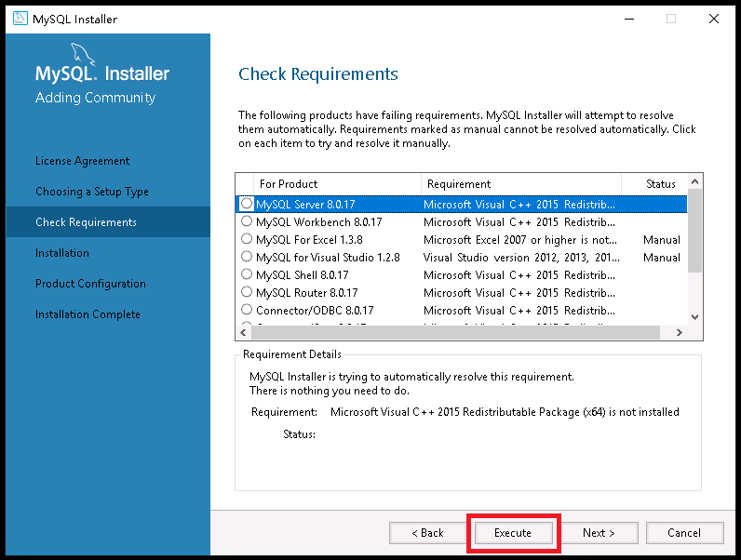Click 'Microsoft Excel 2007 or higher' requirement cell
Viewport: 741px width, 560px height.
click(x=520, y=240)
